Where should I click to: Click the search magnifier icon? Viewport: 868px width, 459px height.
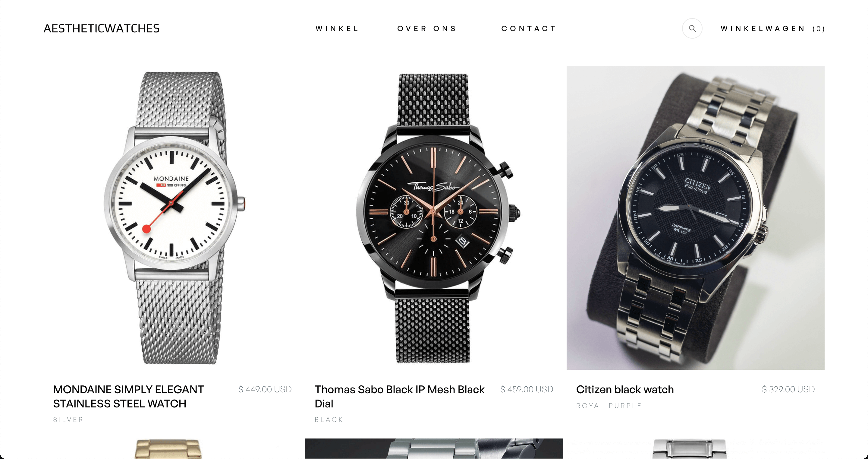(692, 28)
